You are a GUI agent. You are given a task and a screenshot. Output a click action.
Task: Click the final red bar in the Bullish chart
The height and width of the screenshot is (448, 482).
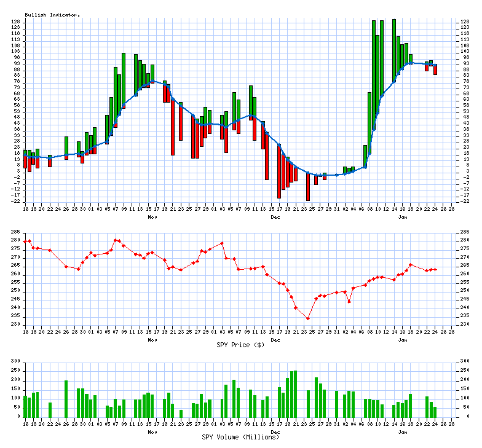coord(435,70)
